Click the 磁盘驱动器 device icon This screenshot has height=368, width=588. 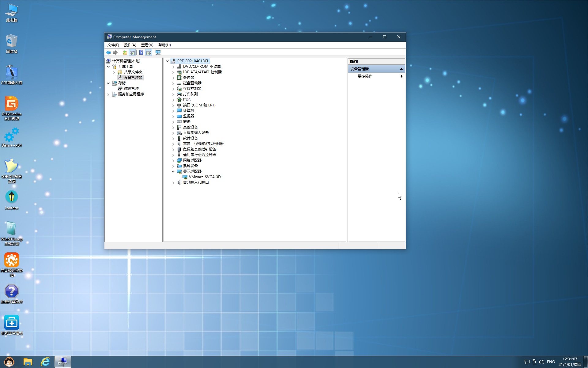tap(179, 83)
